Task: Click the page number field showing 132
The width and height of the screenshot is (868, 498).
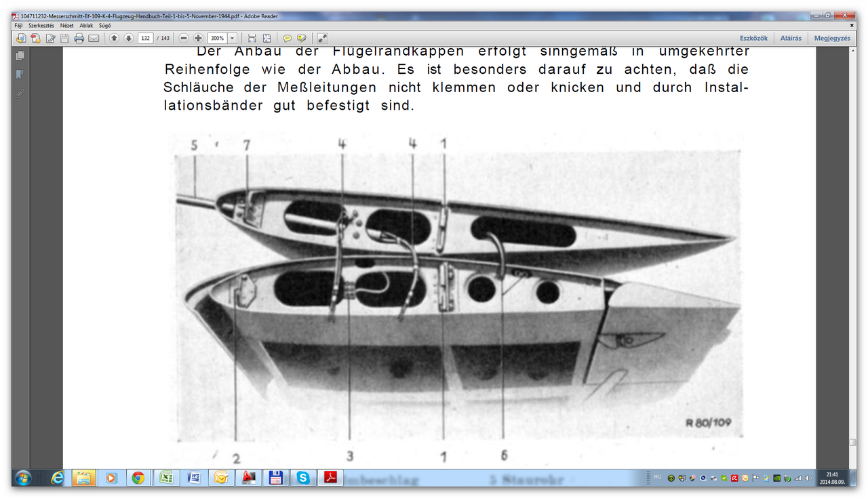Action: coord(145,39)
